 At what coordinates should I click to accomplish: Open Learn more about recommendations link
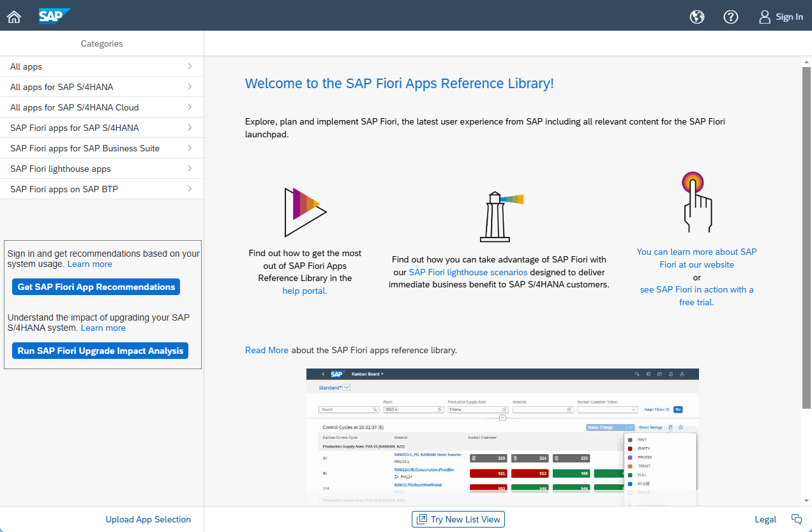[90, 264]
